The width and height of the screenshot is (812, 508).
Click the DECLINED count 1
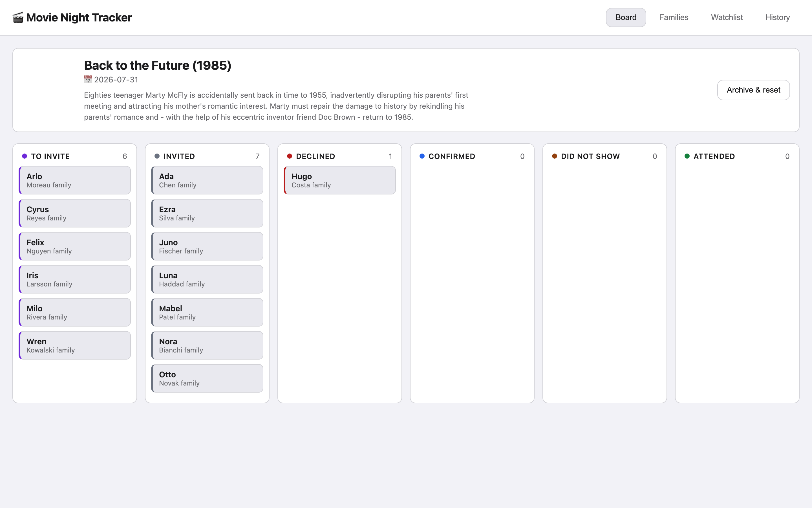pyautogui.click(x=390, y=156)
